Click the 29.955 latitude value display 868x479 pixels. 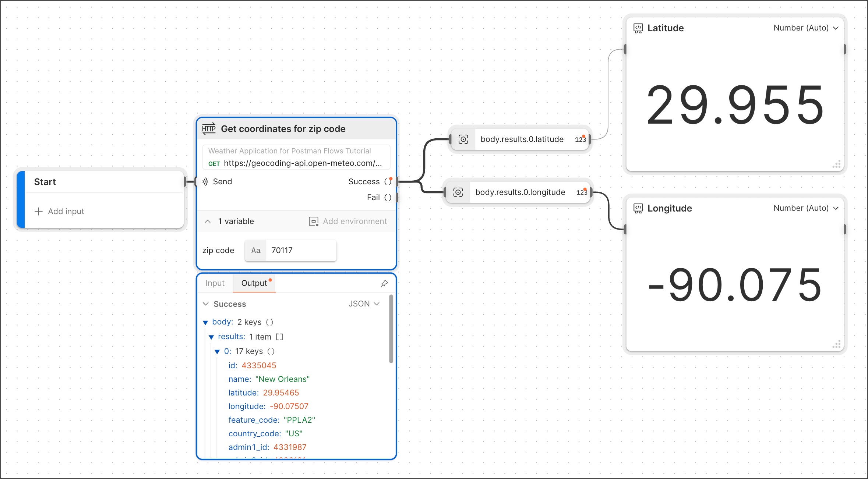coord(735,106)
